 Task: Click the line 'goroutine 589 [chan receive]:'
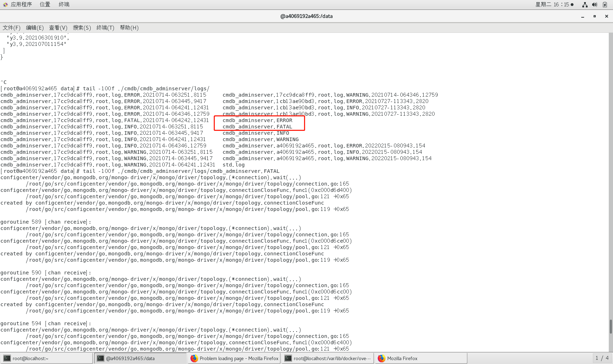[46, 222]
